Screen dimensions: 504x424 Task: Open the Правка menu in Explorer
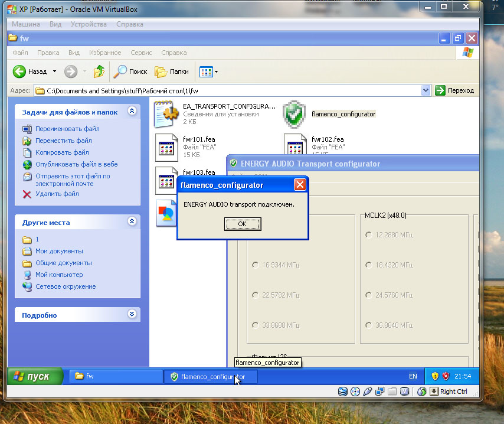tap(48, 53)
